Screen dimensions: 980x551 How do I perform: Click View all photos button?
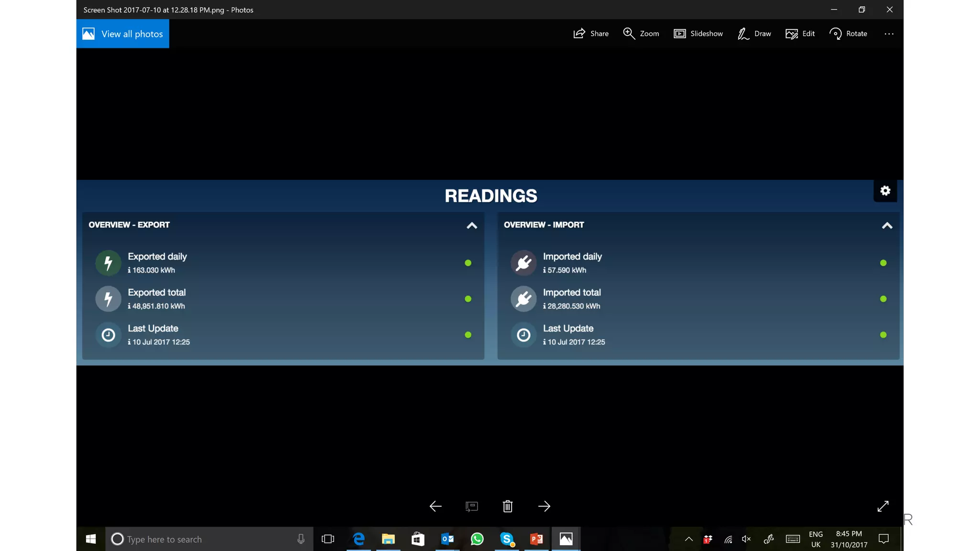(x=123, y=34)
